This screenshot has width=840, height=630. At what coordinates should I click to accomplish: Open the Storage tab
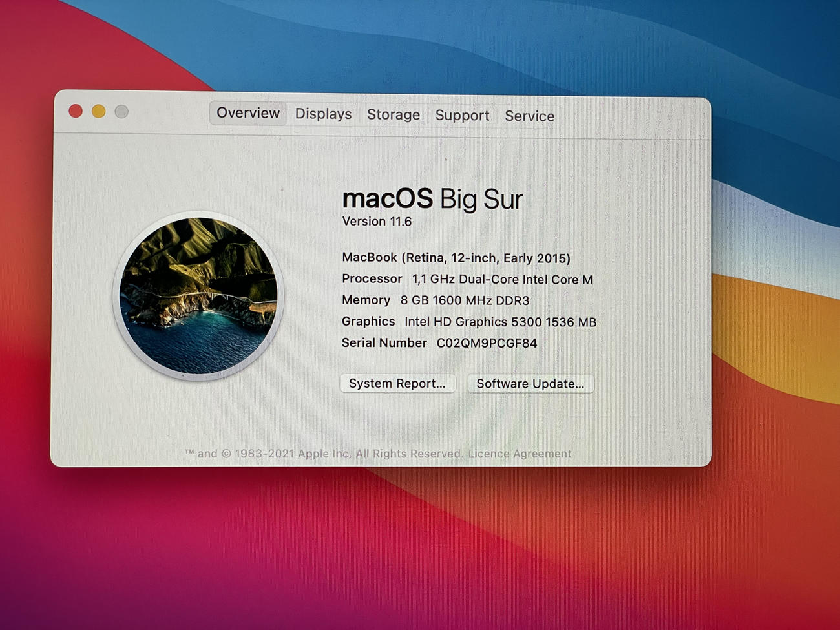coord(394,115)
